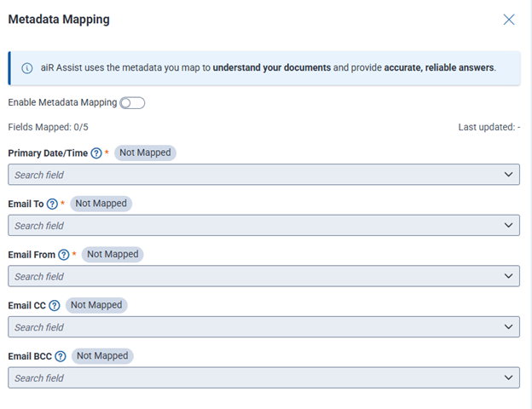Click the Email BCC label

[30, 356]
